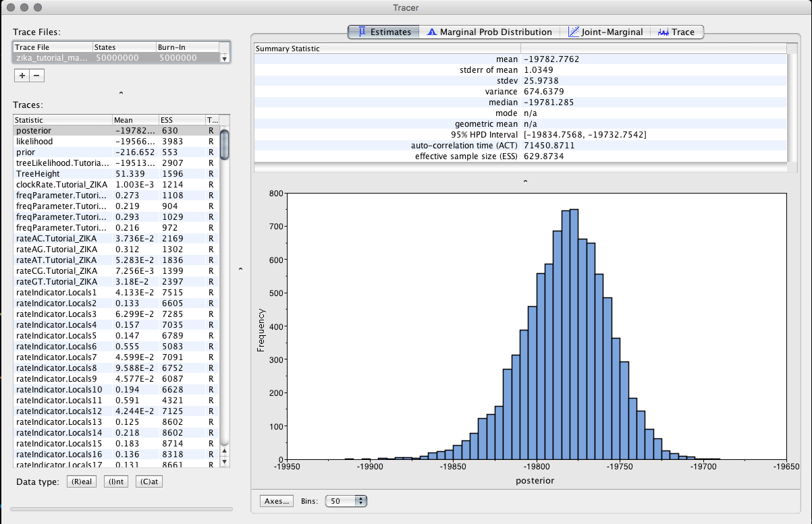Viewport: 812px width, 524px height.
Task: Select the prior trace
Action: click(117, 152)
